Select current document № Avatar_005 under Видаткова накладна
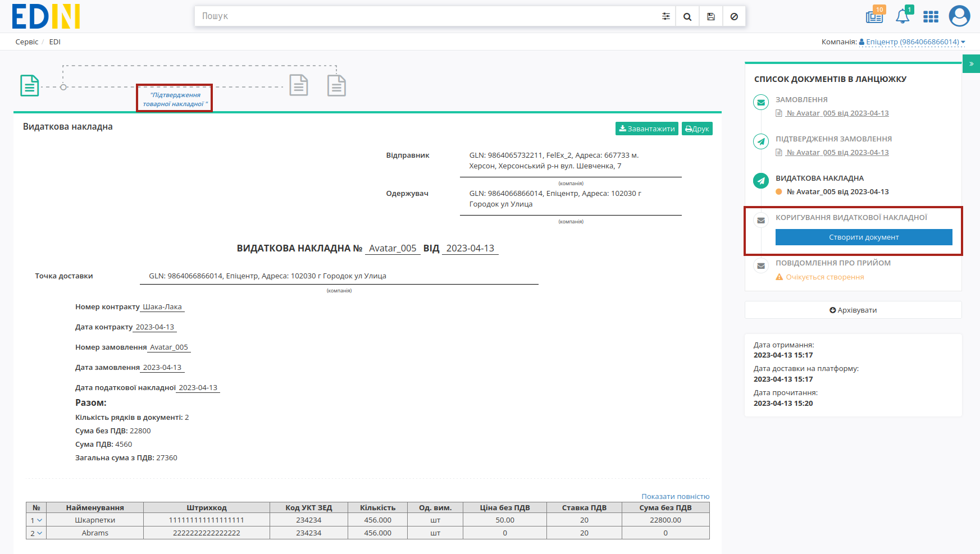The image size is (980, 554). pos(837,191)
